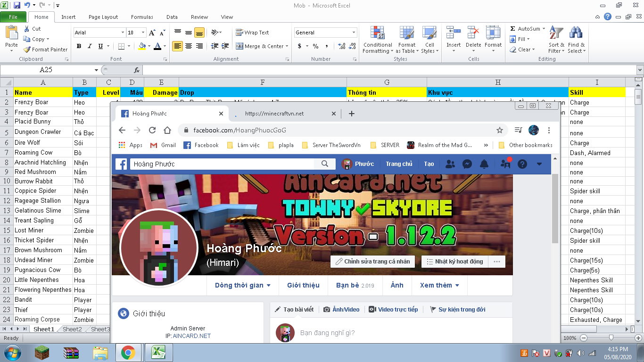The image size is (644, 362).
Task: Open Facebook friend requests icon
Action: pos(450,164)
